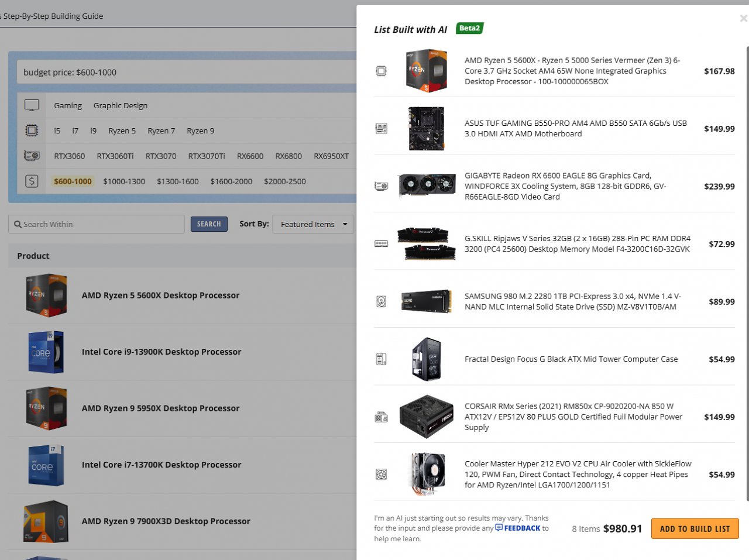Select the $1300-1600 budget option

coord(177,181)
